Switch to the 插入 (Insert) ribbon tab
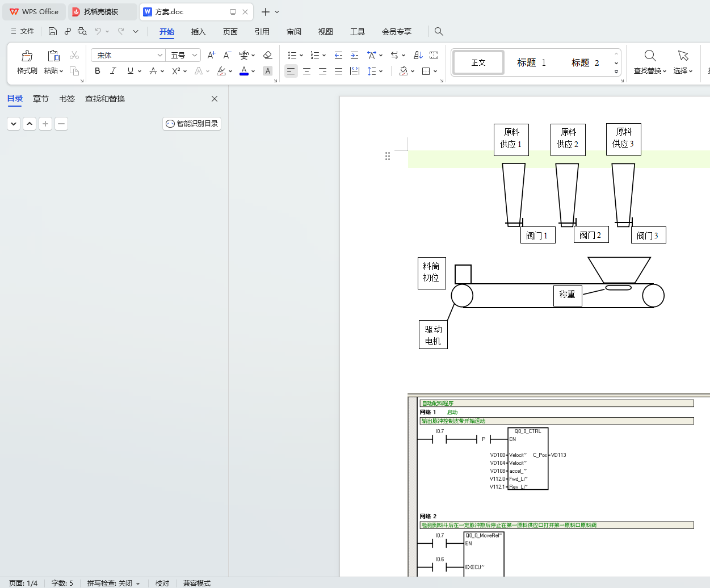Screen dimensions: 710x588 pyautogui.click(x=198, y=32)
